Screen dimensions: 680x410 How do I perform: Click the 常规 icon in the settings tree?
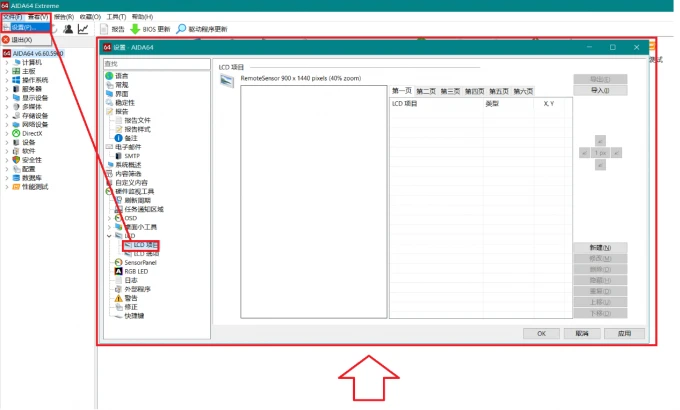109,85
